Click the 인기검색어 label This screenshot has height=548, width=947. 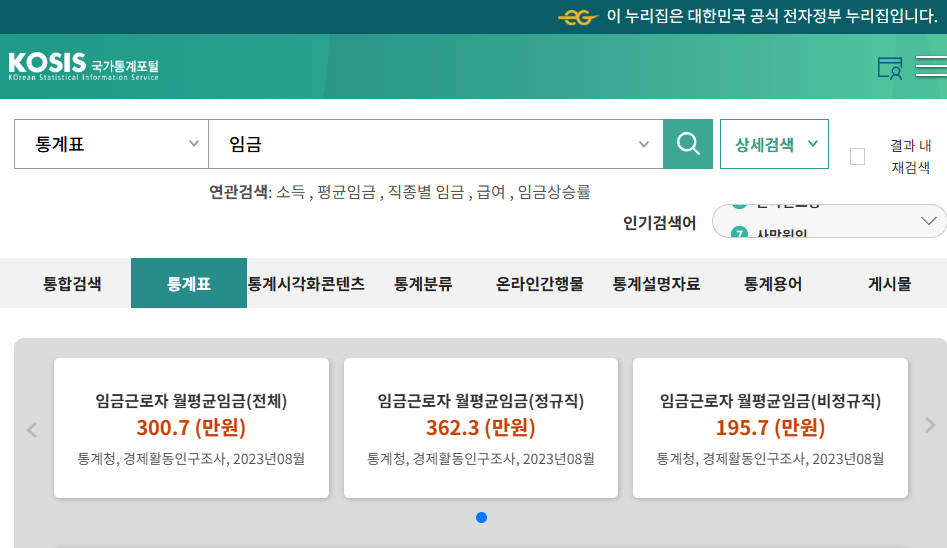pyautogui.click(x=660, y=223)
